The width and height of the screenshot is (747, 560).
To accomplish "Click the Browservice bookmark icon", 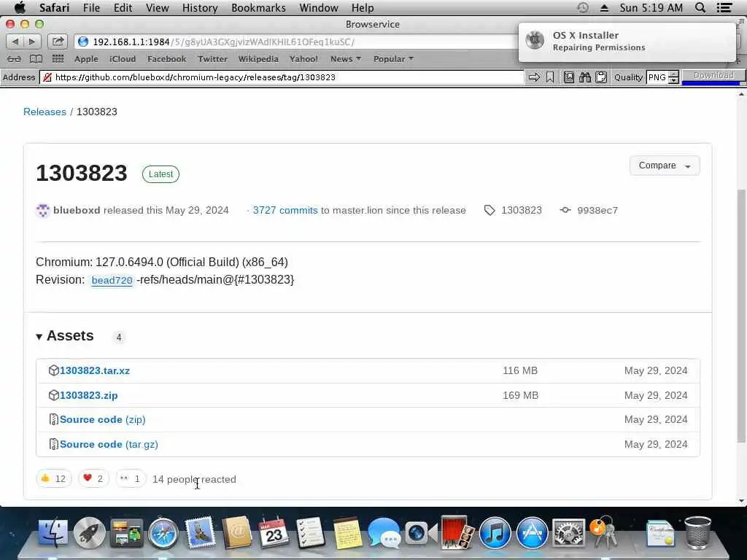I will 550,77.
